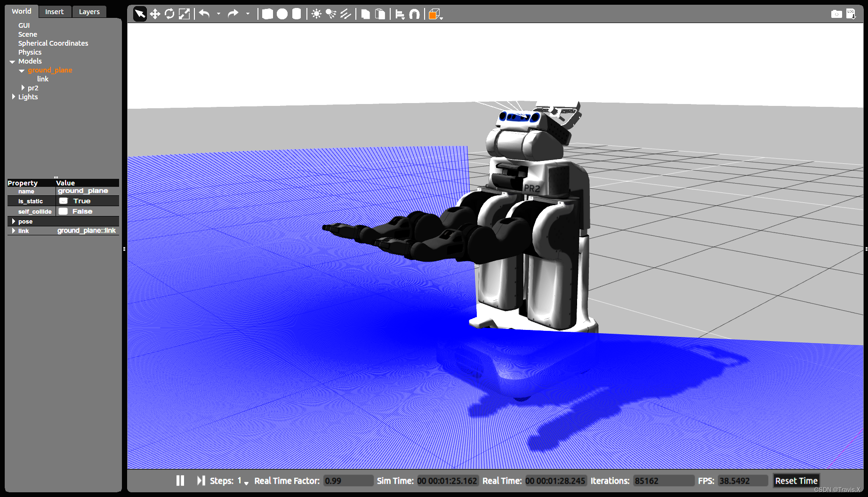Select the Lights tree entry
This screenshot has width=868, height=497.
tap(28, 97)
